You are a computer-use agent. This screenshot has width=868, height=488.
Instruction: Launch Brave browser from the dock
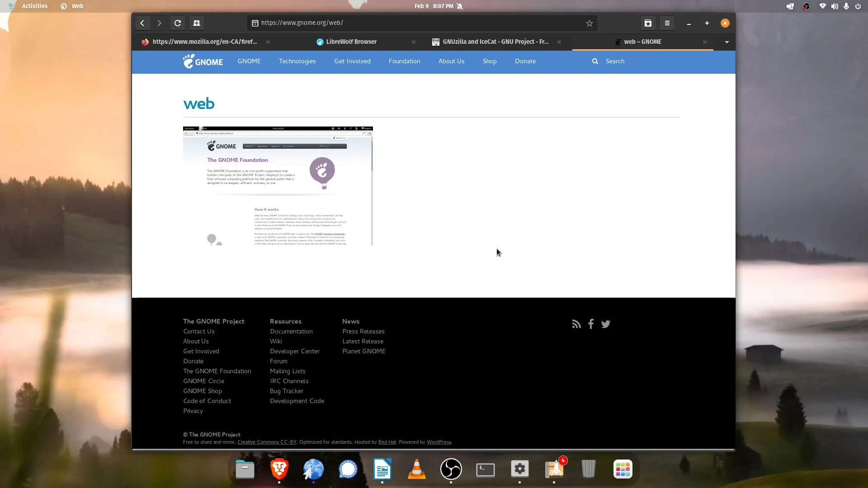click(x=279, y=469)
